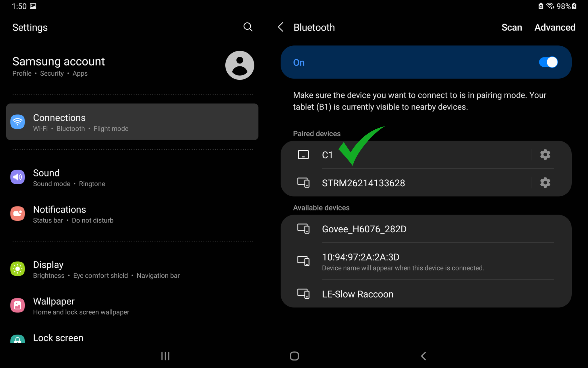Turn off the Bluetooth toggle switch
Image resolution: width=588 pixels, height=368 pixels.
pyautogui.click(x=548, y=62)
